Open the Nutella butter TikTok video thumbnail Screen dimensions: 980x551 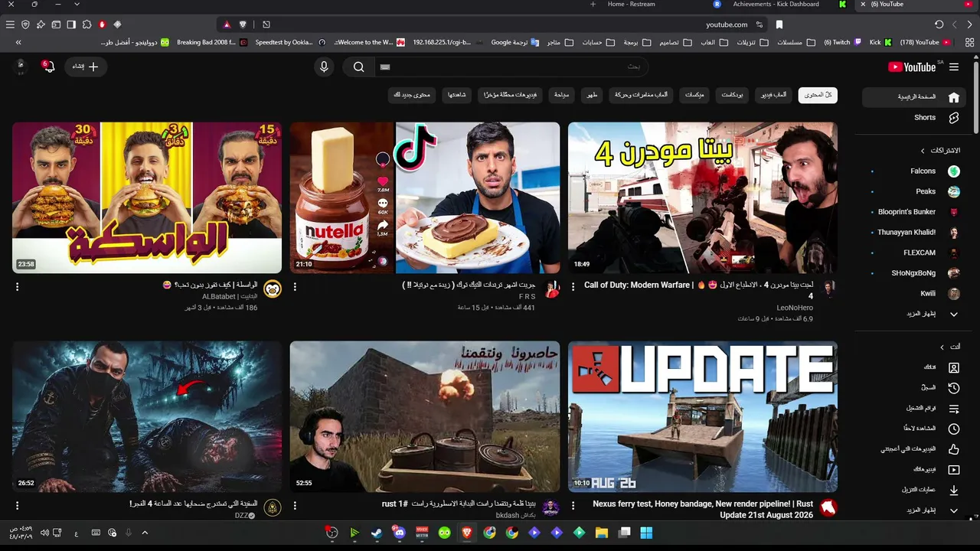coord(425,197)
